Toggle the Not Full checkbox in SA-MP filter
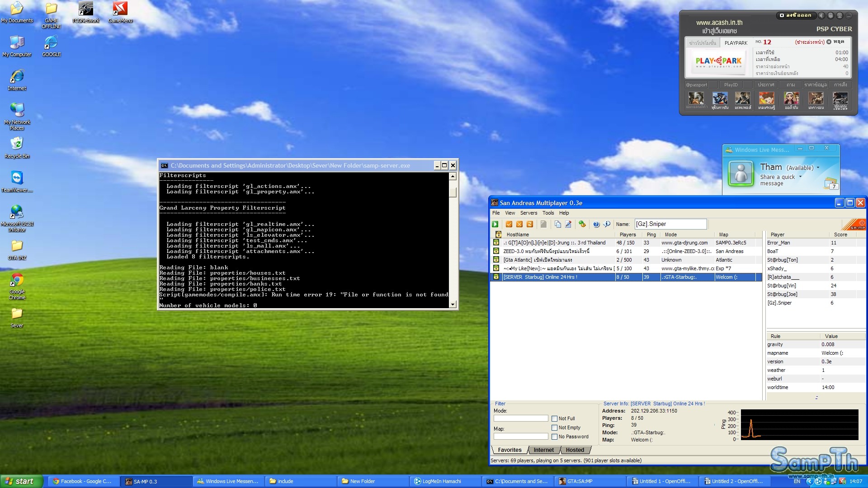868x488 pixels. (554, 418)
